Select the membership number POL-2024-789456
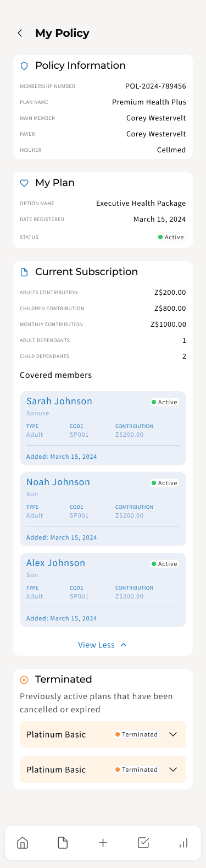The width and height of the screenshot is (206, 868). click(x=155, y=86)
